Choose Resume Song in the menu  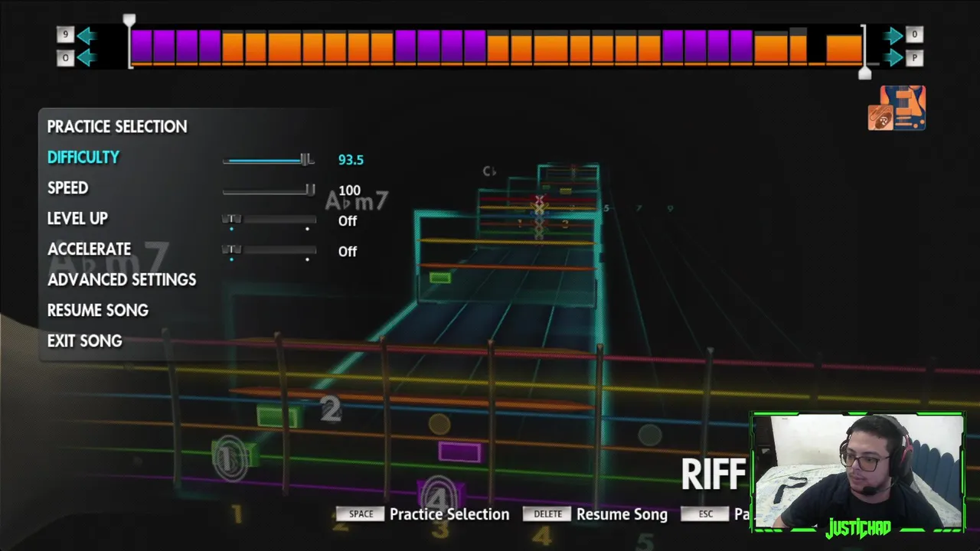pos(98,310)
